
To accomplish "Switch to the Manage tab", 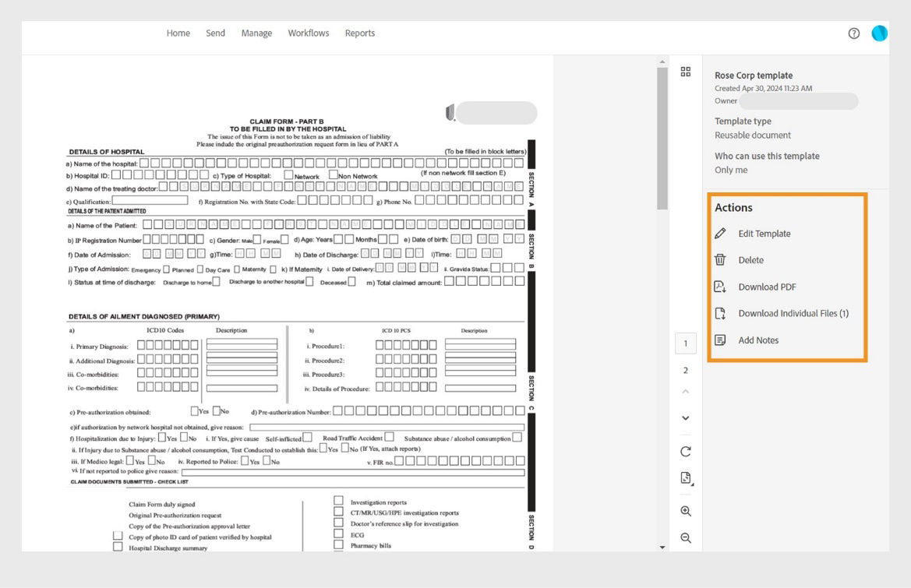I will click(x=257, y=33).
